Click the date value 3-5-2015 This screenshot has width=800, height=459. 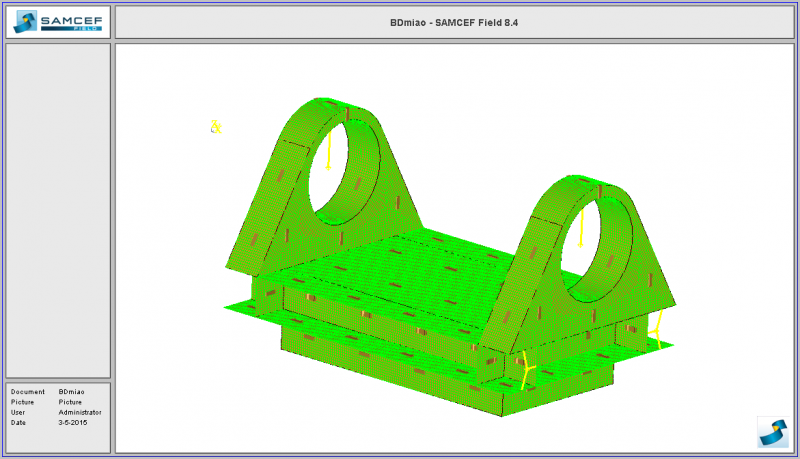72,422
